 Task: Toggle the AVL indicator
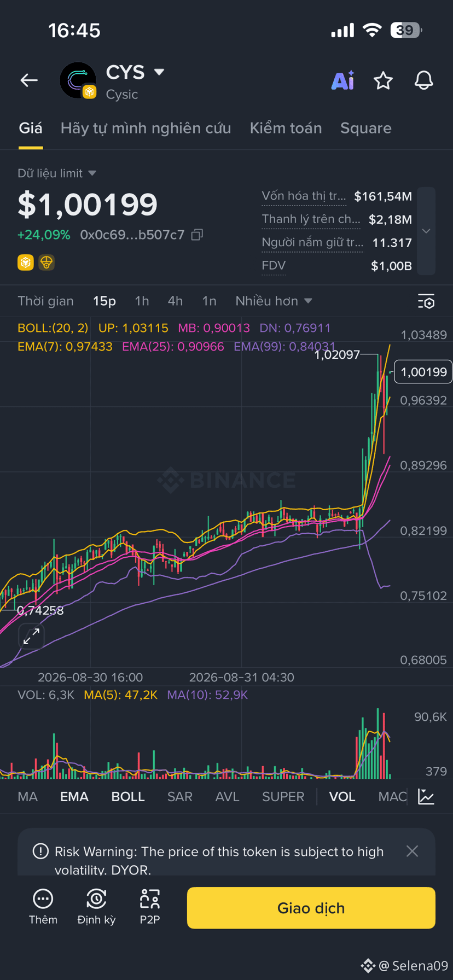tap(228, 797)
